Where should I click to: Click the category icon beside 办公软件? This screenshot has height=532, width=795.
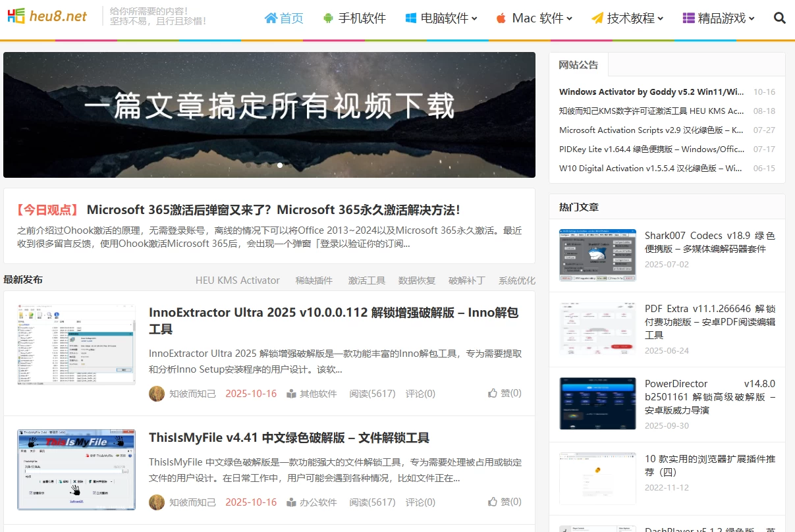pyautogui.click(x=291, y=502)
